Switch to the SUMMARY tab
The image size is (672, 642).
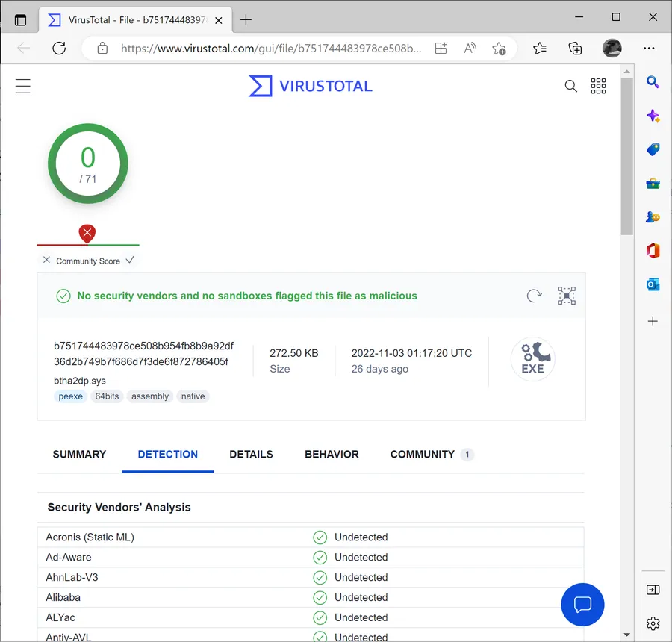[x=79, y=455]
